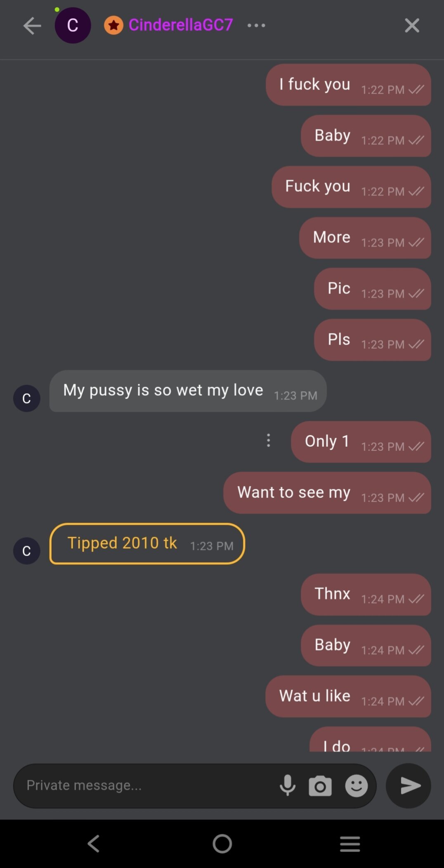Screen dimensions: 444x868
Task: Open the emoji smiley picker
Action: [x=357, y=785]
